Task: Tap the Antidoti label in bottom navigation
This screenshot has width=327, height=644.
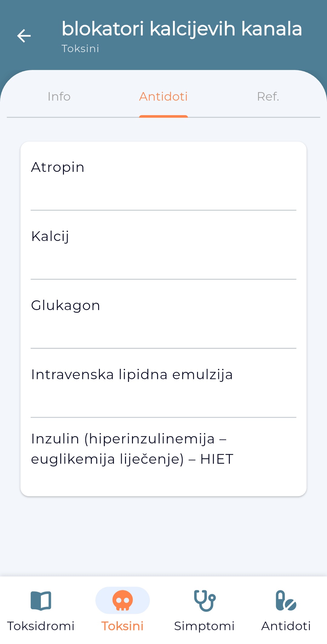Action: pos(286,626)
